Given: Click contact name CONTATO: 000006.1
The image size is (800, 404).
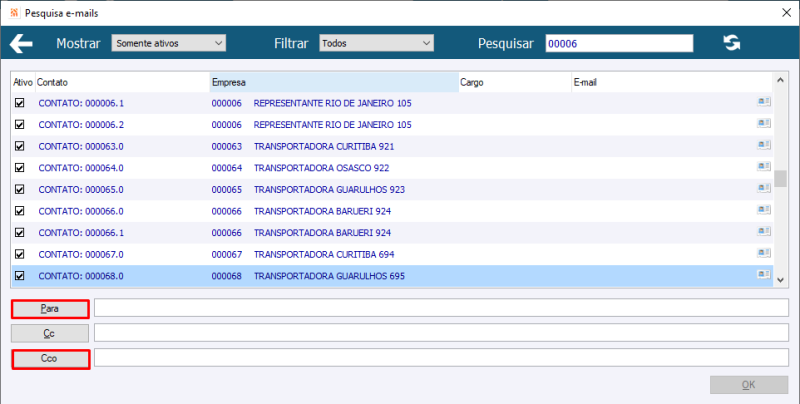Looking at the screenshot, I should point(81,103).
